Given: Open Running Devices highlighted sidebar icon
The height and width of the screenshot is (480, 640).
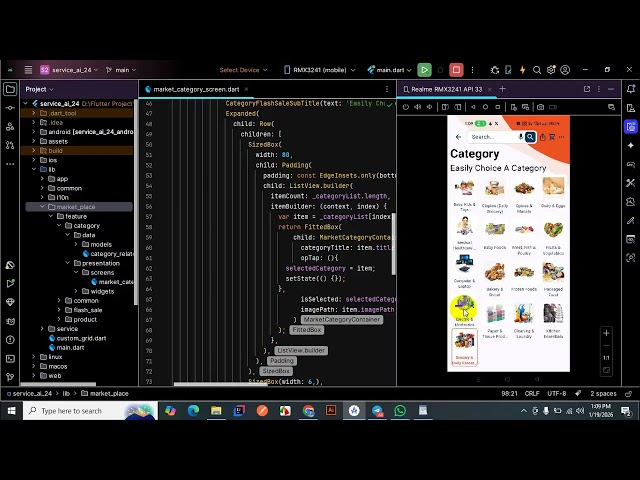Looking at the screenshot, I should pos(631,127).
